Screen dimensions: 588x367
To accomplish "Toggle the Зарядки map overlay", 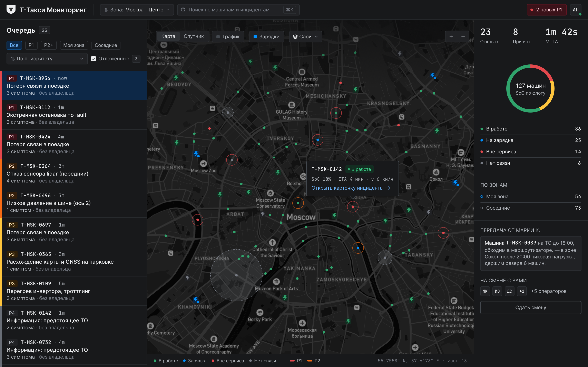I will [x=266, y=37].
